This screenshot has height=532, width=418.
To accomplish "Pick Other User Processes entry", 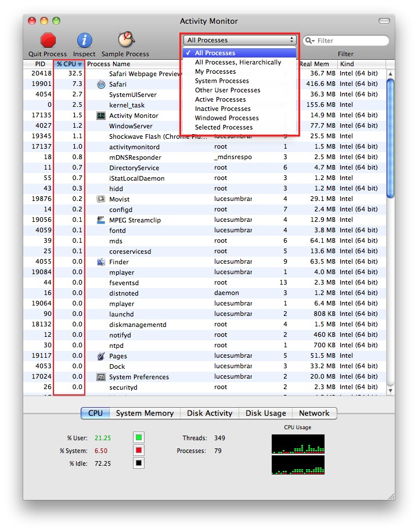I will point(240,90).
